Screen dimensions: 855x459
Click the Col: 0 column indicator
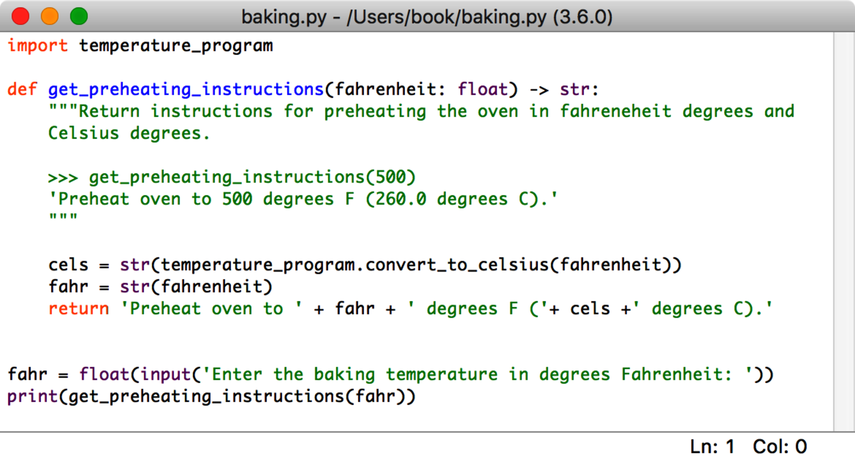click(780, 446)
